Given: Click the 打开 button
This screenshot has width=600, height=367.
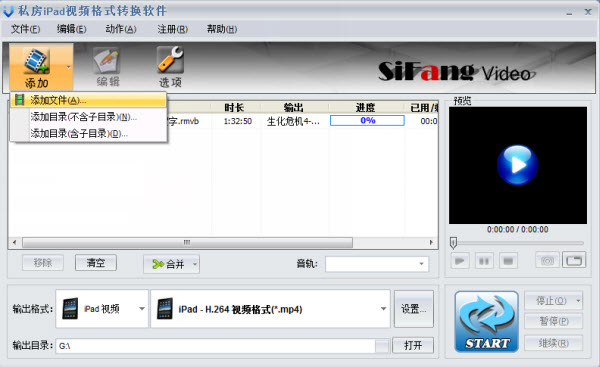Looking at the screenshot, I should [413, 346].
